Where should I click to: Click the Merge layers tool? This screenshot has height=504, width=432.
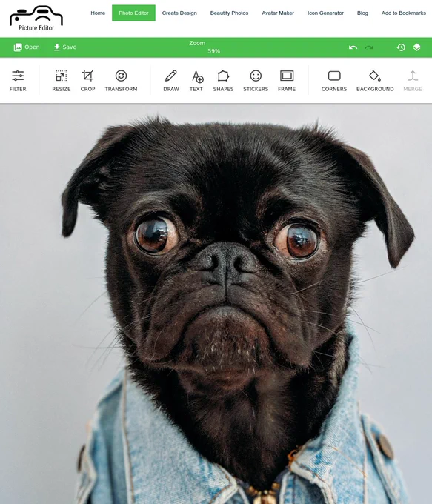(x=413, y=81)
